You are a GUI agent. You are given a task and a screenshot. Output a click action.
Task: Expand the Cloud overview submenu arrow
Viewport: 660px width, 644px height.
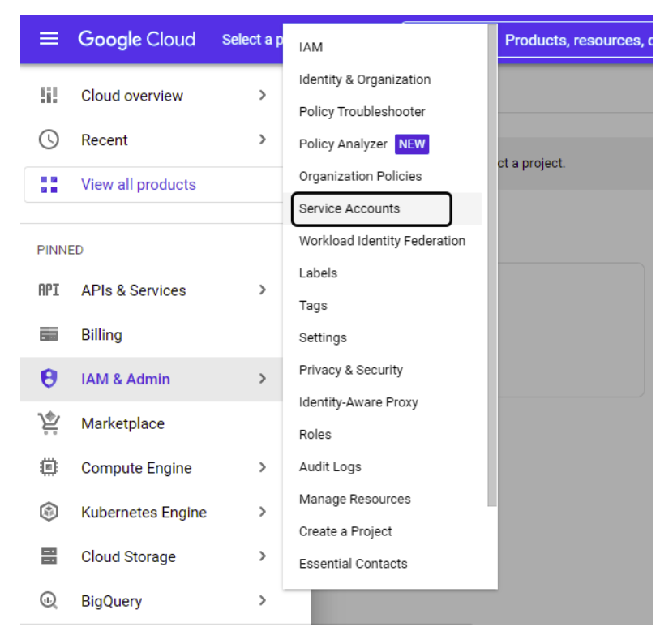click(263, 95)
